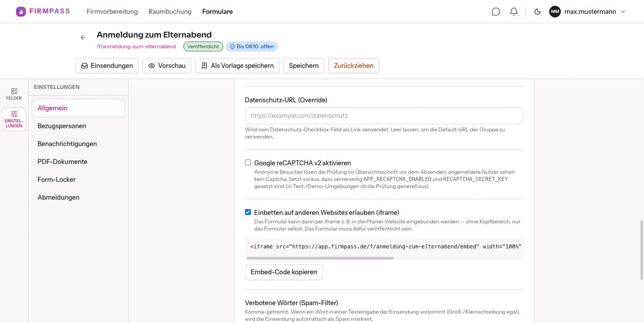Viewport: 644px width, 323px height.
Task: Select the Form-Locker settings section
Action: tap(78, 180)
